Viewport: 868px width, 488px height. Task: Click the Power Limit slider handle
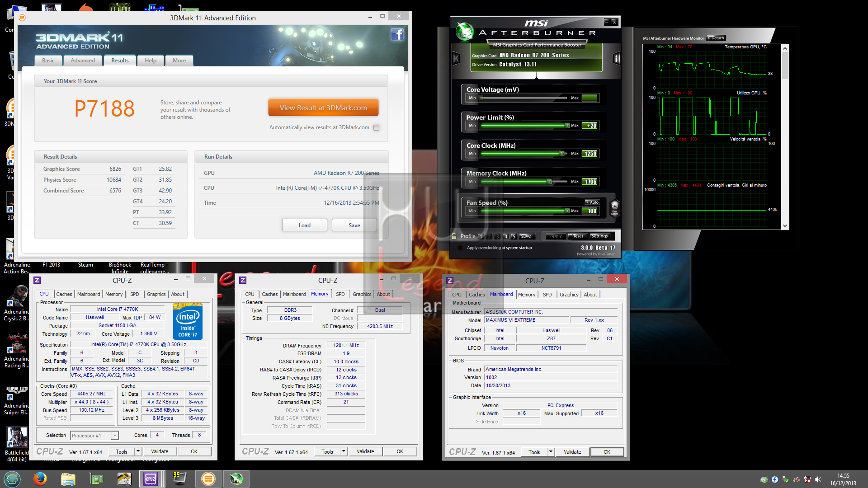pos(567,126)
